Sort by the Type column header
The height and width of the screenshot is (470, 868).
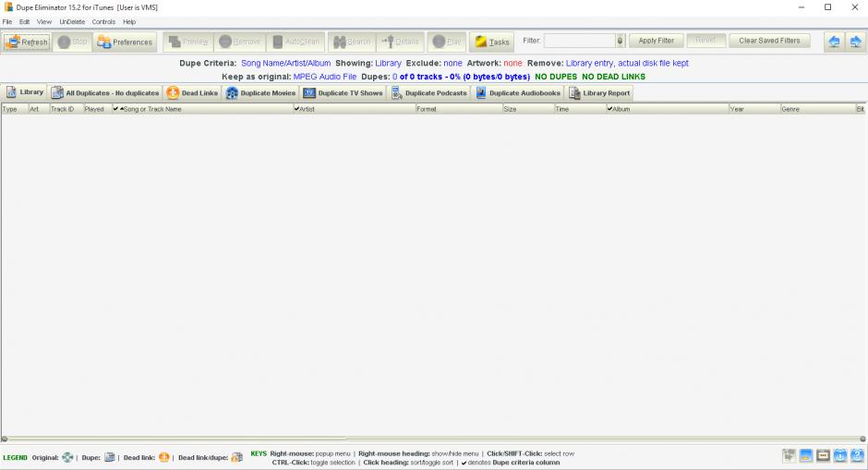tap(15, 109)
